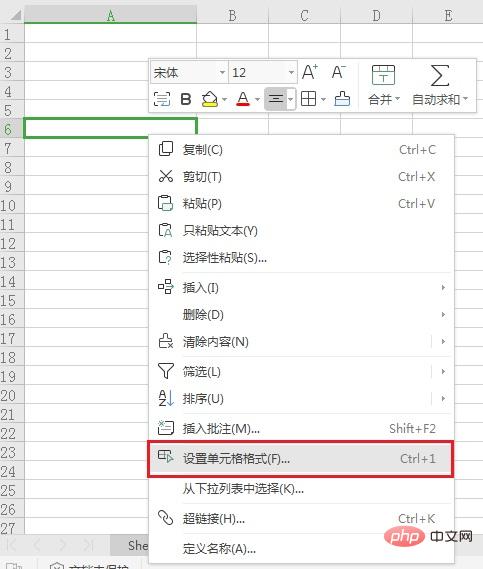Viewport: 483px width, 569px height.
Task: Click the previous sheet navigation arrow
Action: click(x=37, y=545)
